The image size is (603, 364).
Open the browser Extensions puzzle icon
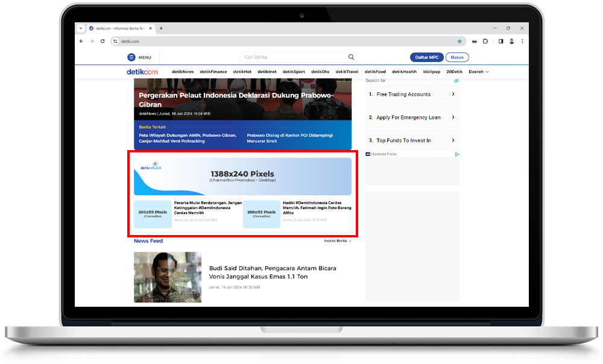[x=485, y=42]
